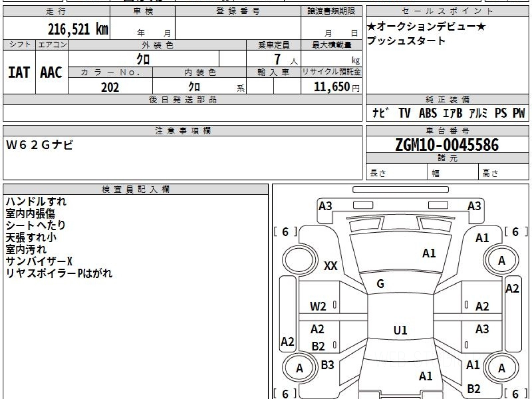The image size is (532, 399).
Task: Select the PS equipment label
Action: (x=501, y=113)
